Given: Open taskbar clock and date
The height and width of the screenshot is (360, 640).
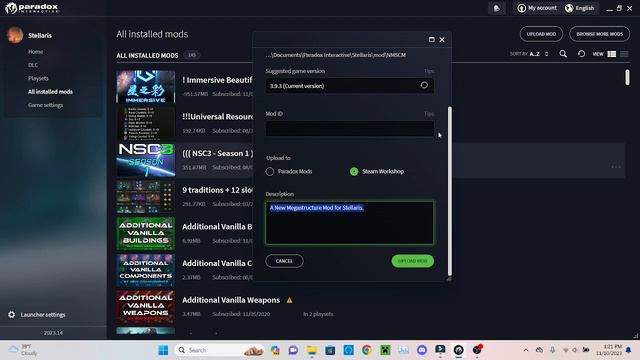Looking at the screenshot, I should (x=609, y=350).
